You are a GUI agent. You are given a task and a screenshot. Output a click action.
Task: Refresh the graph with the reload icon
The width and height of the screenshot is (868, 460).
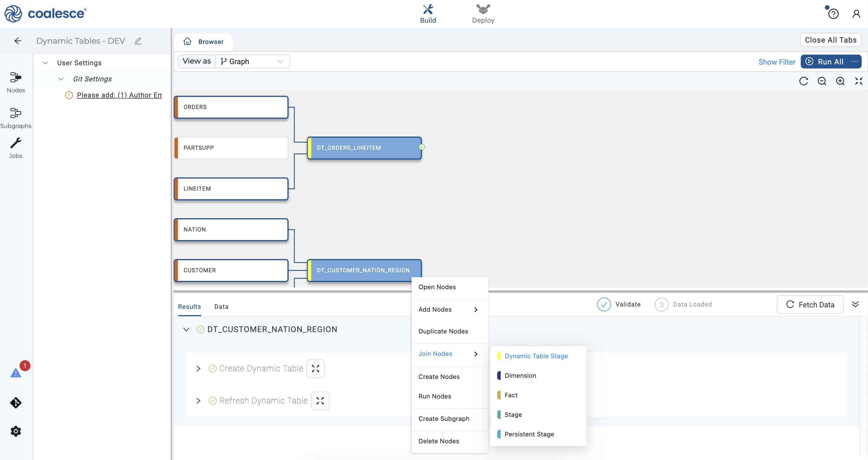(803, 81)
